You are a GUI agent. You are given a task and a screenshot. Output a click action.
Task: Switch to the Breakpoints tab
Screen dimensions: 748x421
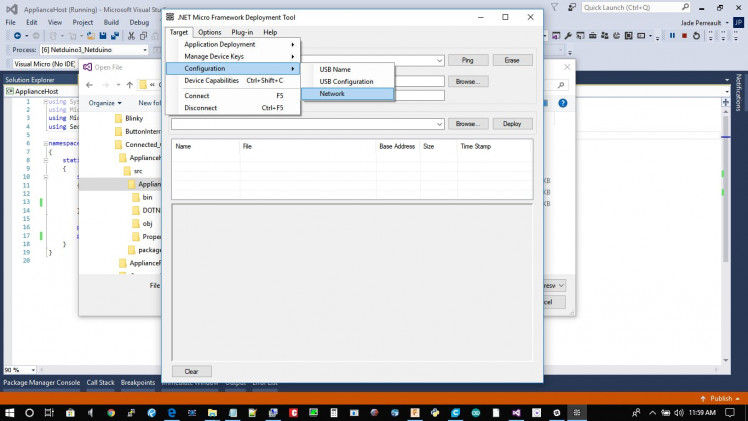tap(138, 382)
